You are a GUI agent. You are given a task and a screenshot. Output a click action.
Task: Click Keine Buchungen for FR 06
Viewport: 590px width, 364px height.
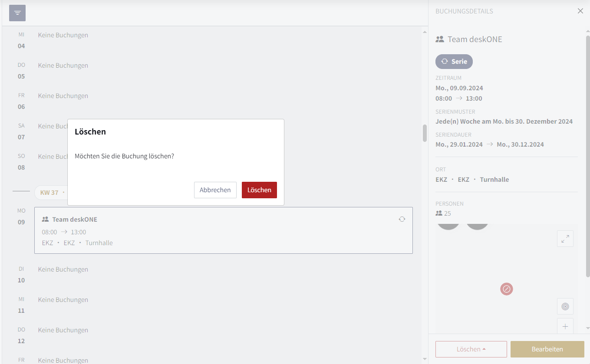tap(63, 96)
